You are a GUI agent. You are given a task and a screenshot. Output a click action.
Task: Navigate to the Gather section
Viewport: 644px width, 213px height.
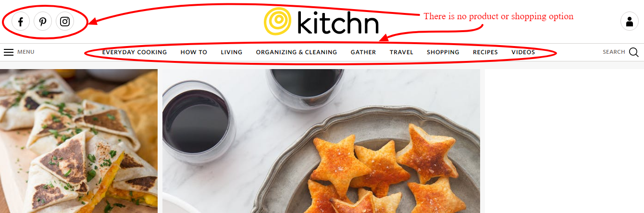click(363, 52)
